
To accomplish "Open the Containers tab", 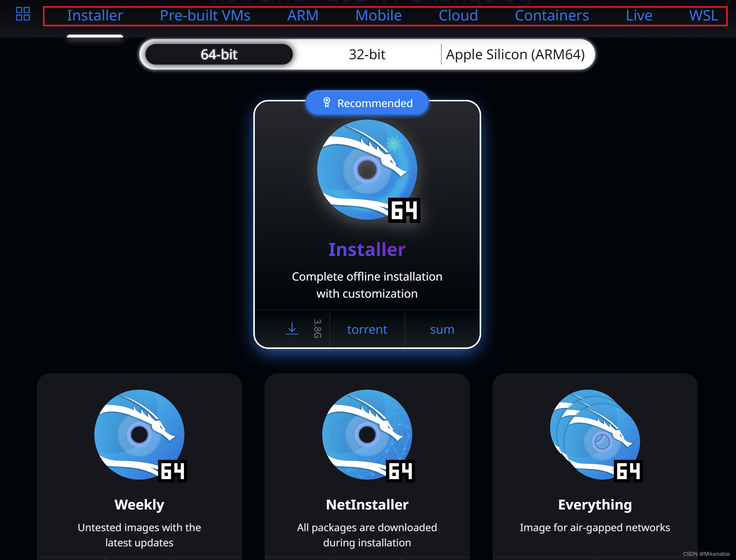I will [x=552, y=16].
